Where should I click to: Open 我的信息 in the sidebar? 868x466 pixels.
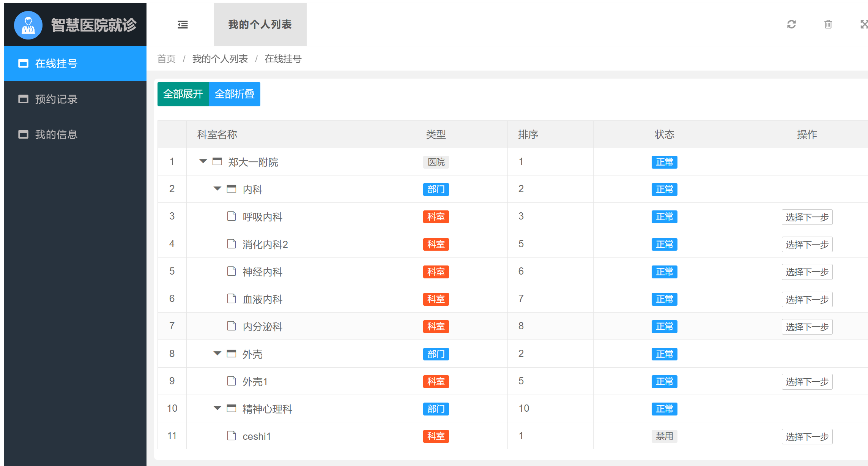tap(56, 134)
